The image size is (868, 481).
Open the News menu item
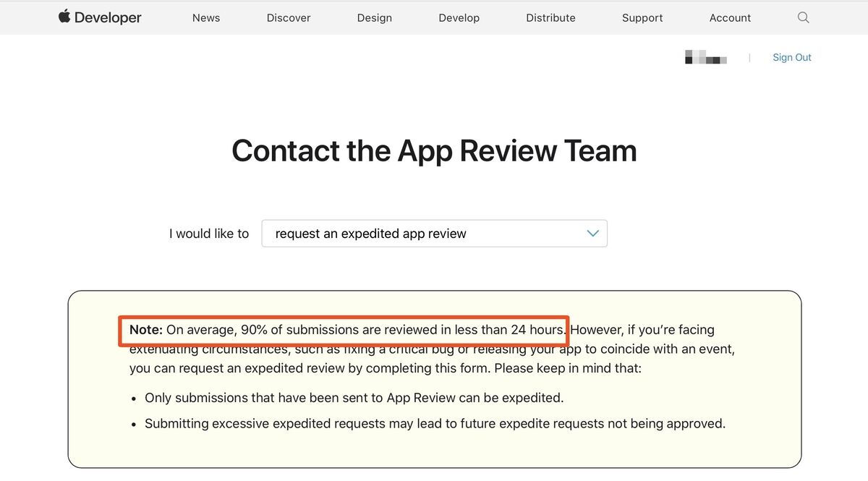206,18
